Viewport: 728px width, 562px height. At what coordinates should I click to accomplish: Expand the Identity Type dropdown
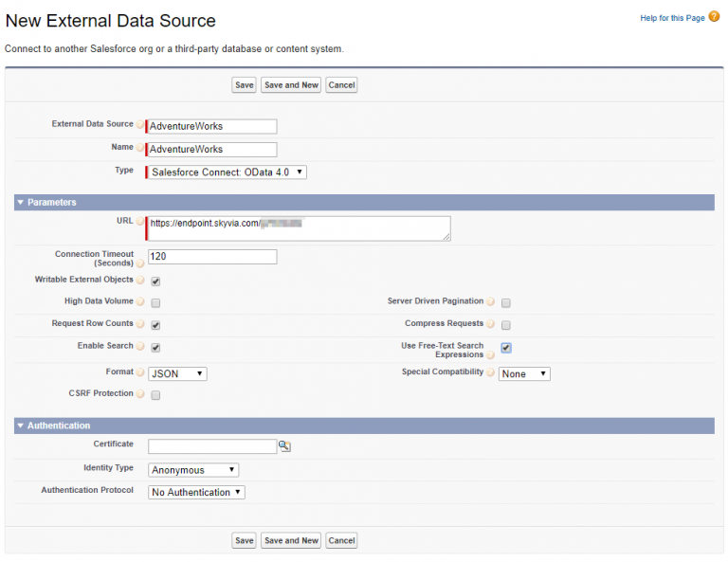coord(193,470)
